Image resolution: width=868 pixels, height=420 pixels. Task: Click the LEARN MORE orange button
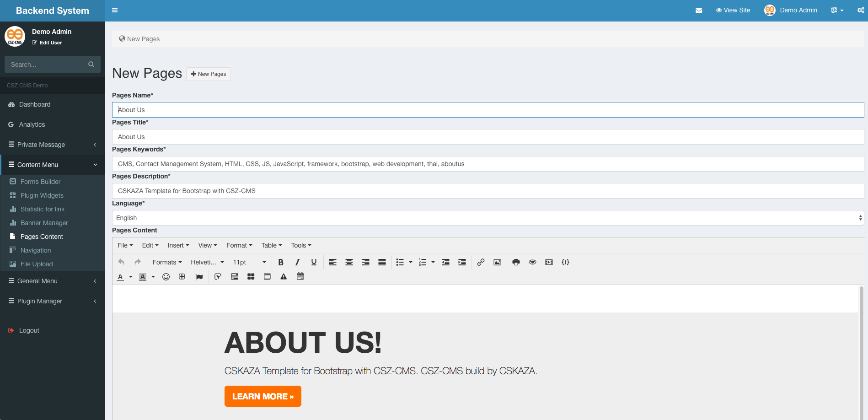click(x=263, y=396)
